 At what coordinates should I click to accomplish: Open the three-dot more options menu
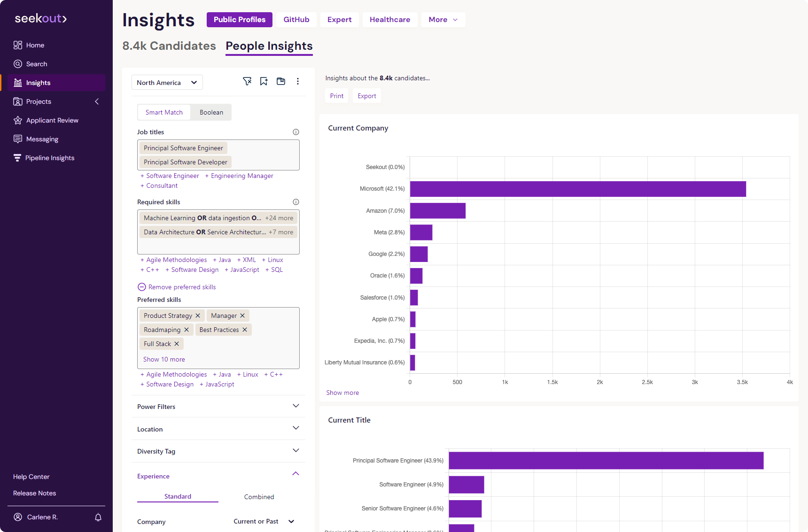[298, 81]
